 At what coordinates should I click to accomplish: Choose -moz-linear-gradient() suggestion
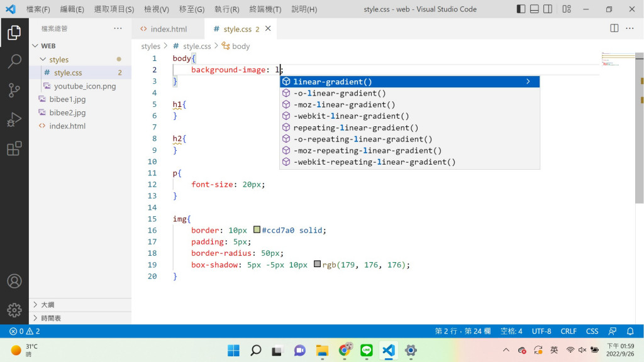point(409,105)
